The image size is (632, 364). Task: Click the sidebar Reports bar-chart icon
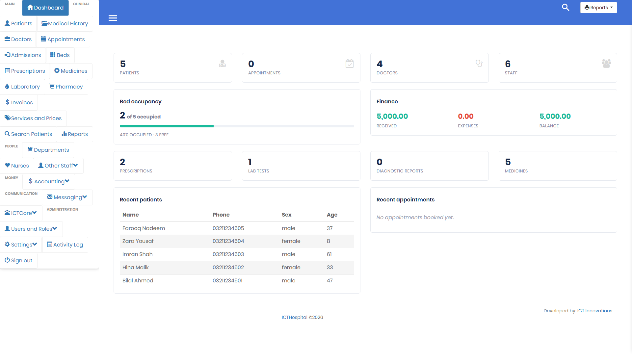pos(64,134)
